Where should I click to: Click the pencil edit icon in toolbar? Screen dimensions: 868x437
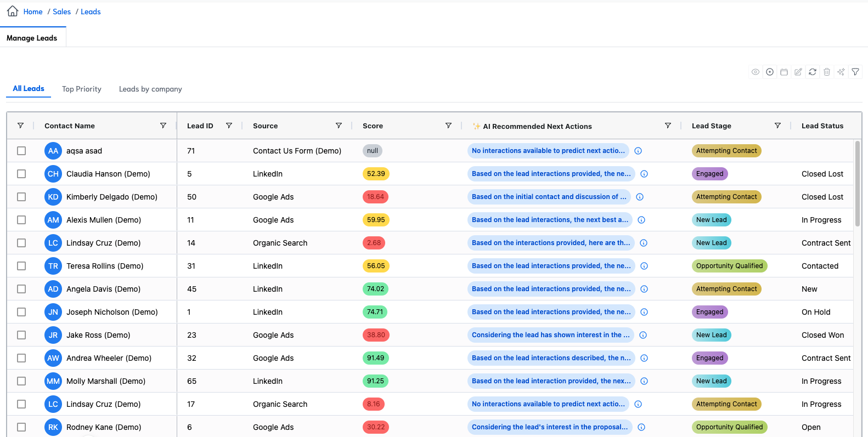pyautogui.click(x=798, y=72)
